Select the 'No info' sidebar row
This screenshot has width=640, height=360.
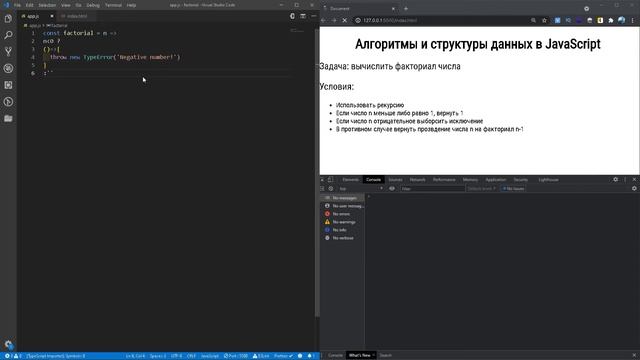point(342,230)
